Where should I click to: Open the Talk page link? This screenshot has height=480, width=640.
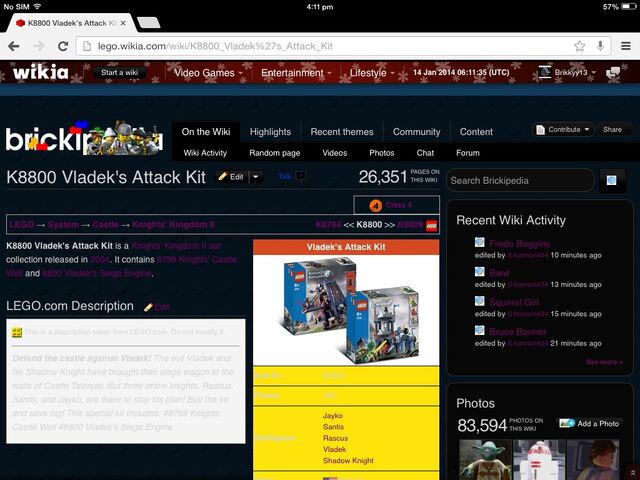[284, 176]
